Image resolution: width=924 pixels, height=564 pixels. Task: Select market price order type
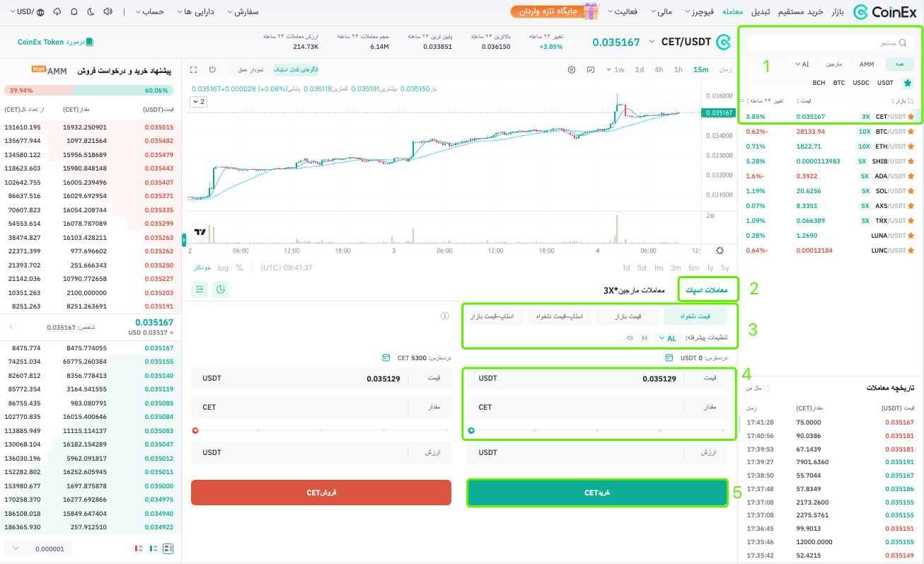click(x=628, y=316)
